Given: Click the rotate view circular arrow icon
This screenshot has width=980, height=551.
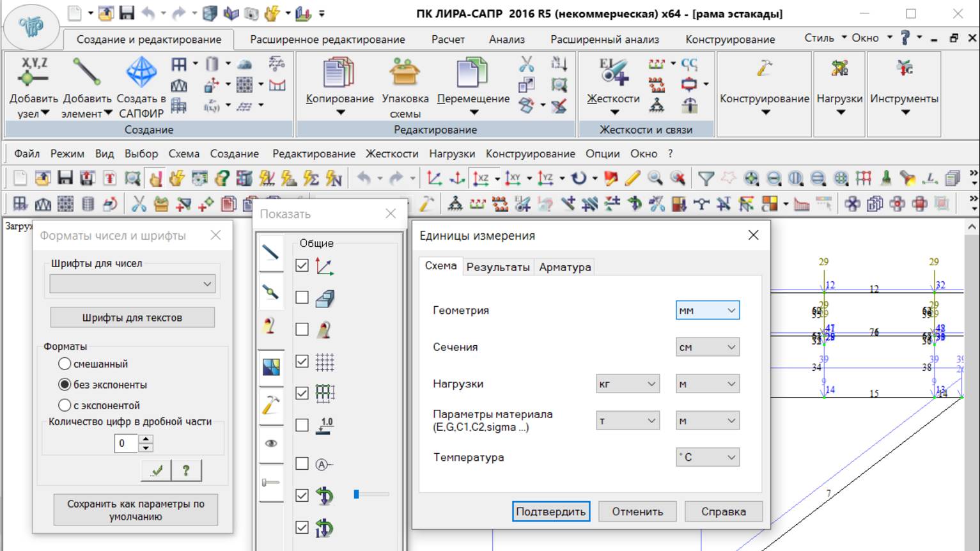Looking at the screenshot, I should click(579, 178).
